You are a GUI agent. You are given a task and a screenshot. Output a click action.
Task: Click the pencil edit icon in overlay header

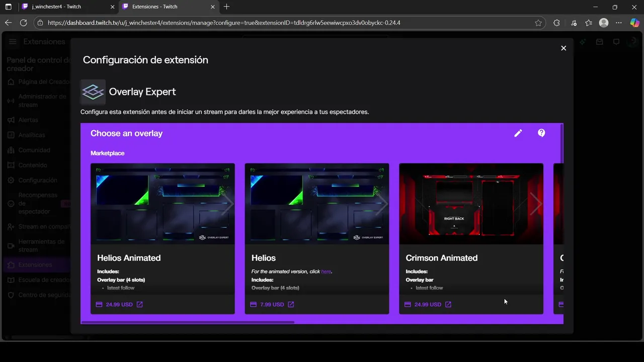pos(518,133)
